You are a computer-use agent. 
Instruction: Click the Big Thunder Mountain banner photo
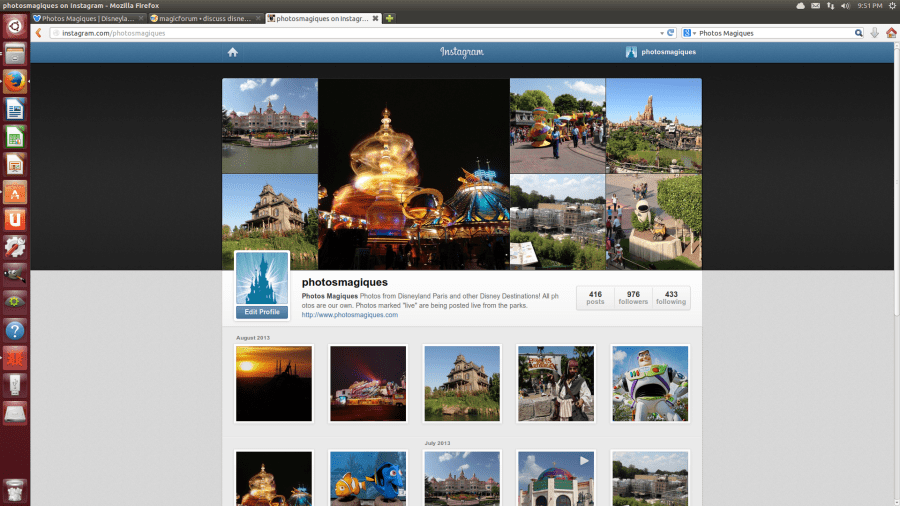point(654,126)
